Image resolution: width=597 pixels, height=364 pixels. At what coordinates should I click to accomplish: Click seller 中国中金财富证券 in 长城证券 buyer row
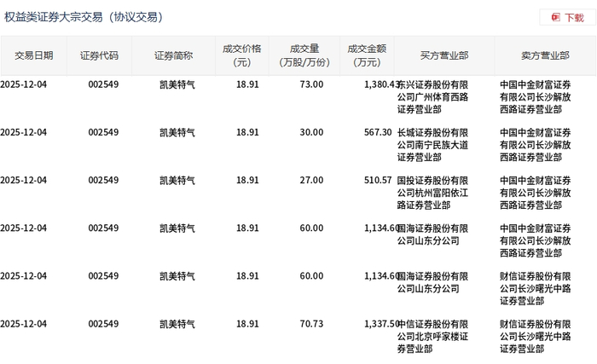coord(536,145)
